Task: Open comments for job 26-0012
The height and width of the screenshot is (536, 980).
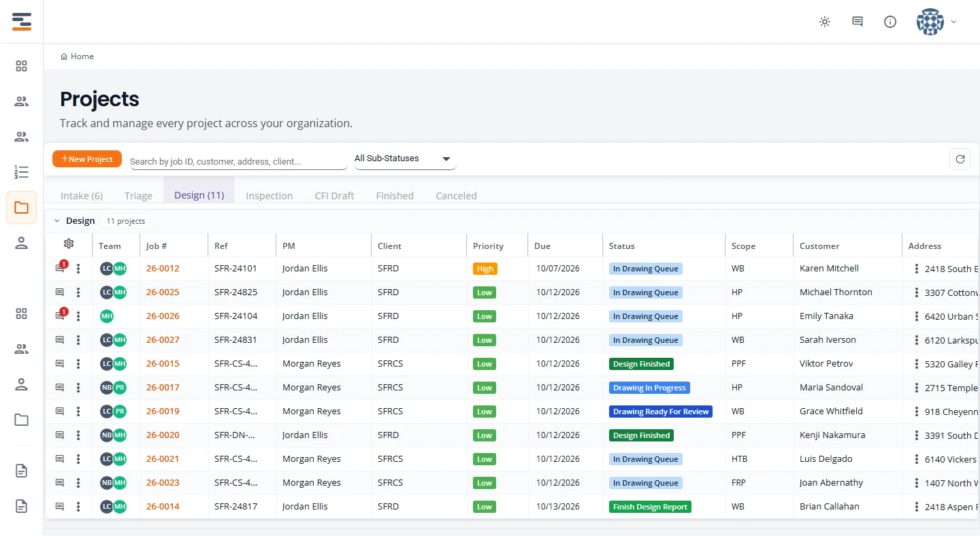Action: [x=60, y=269]
